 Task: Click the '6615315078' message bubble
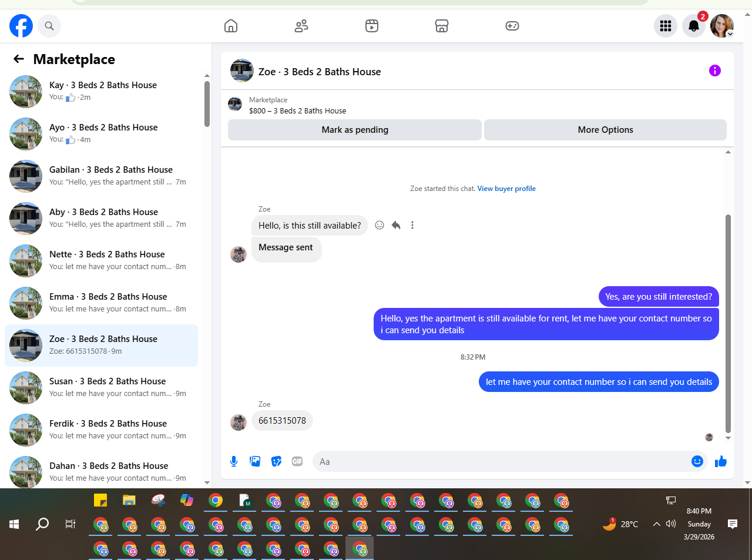pos(282,421)
